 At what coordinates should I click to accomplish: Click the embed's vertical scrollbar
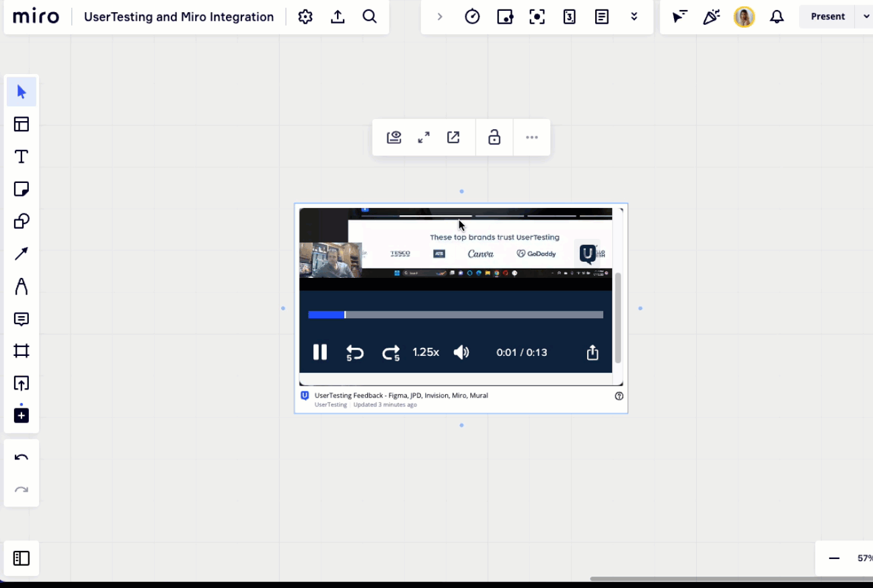click(617, 318)
